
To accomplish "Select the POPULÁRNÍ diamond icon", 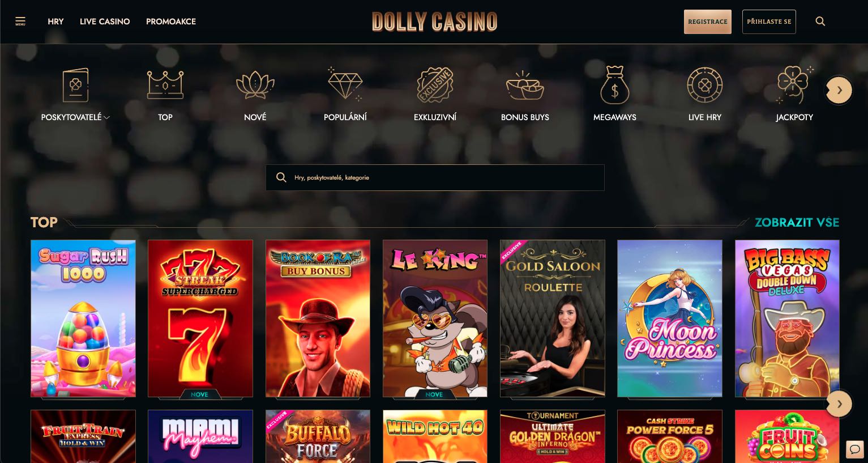I will [345, 85].
